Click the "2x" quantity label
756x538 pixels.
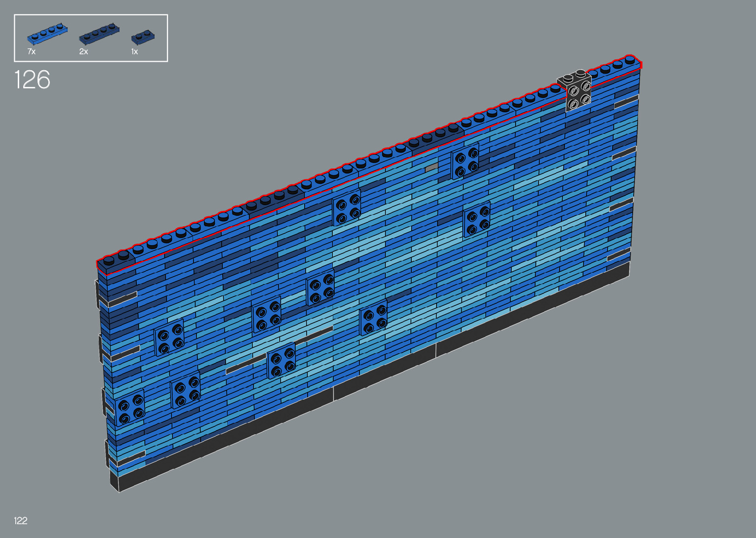(x=83, y=51)
